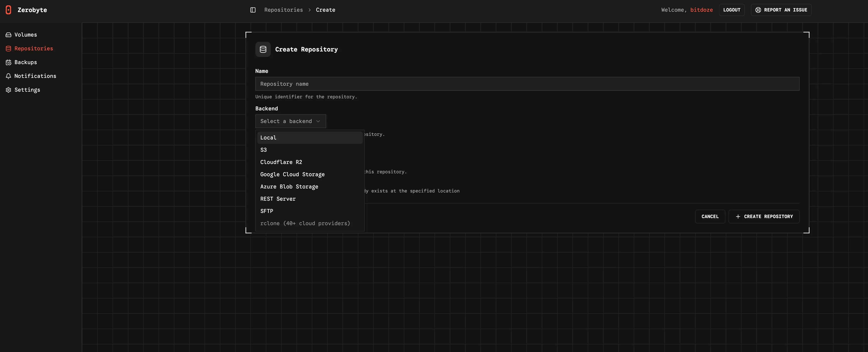Open Volumes via its sidebar icon
Screen dimensions: 868x352
tap(8, 34)
